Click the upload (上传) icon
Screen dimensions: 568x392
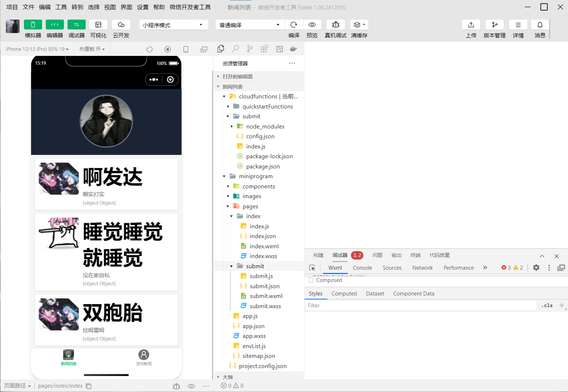point(471,25)
